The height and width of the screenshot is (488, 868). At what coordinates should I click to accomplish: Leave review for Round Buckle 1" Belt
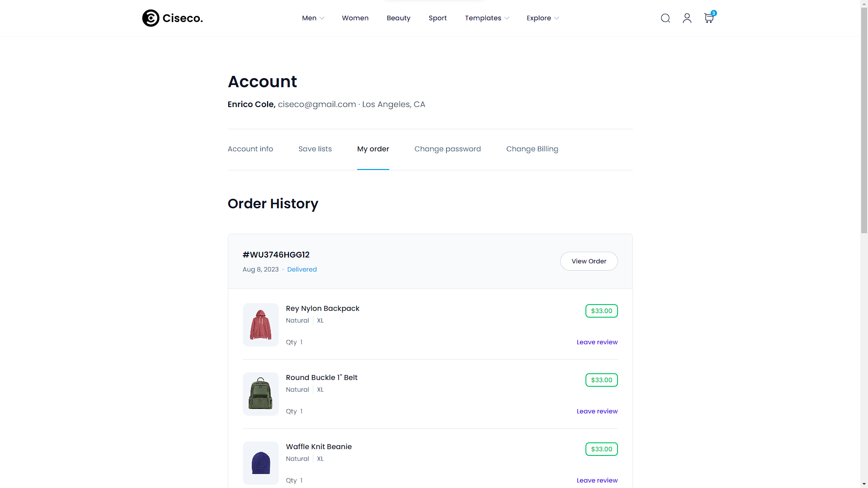click(x=597, y=411)
